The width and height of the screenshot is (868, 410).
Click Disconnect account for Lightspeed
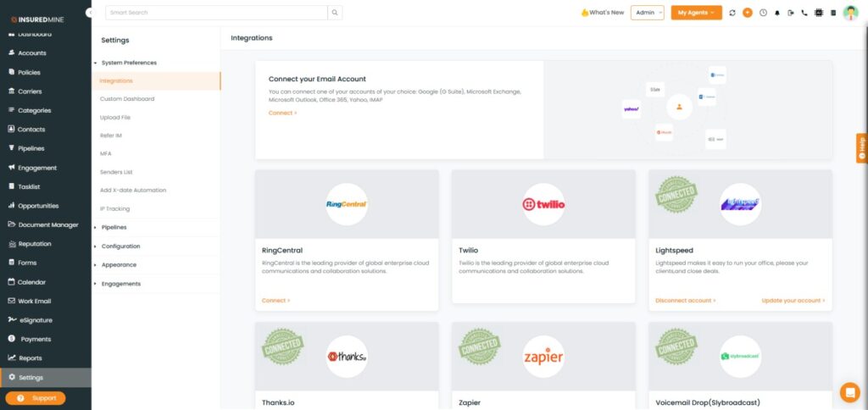(x=685, y=301)
